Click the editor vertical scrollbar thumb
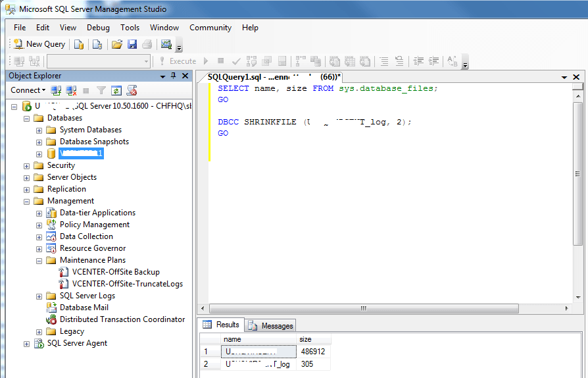This screenshot has width=588, height=378. [577, 173]
